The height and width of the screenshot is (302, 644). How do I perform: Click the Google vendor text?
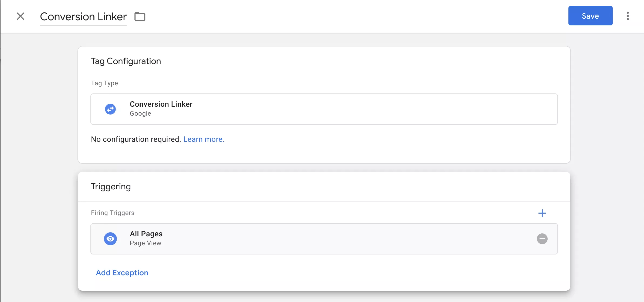[140, 113]
